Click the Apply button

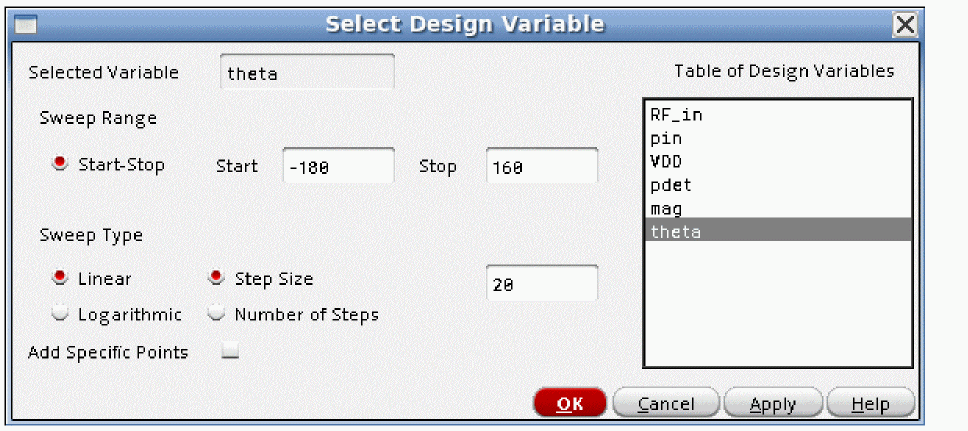771,404
